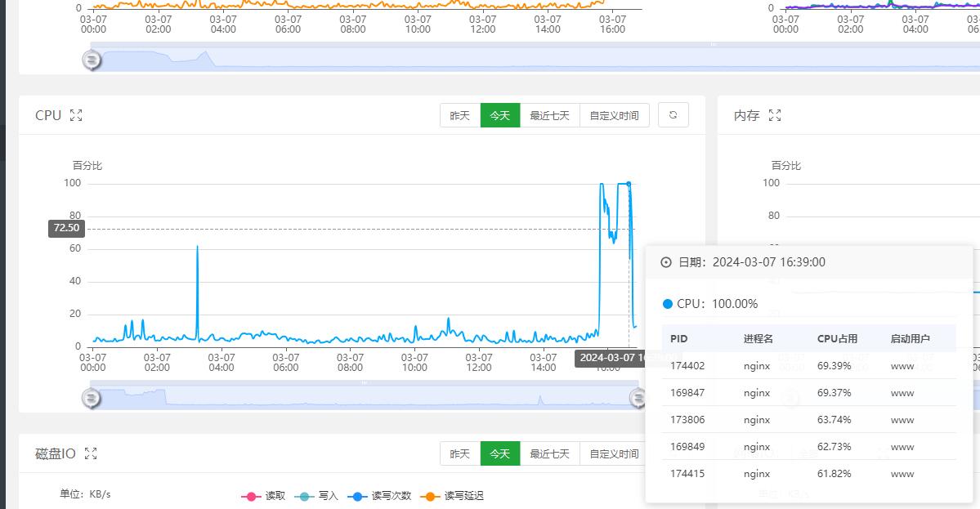Image resolution: width=980 pixels, height=509 pixels.
Task: Click right zoom handle of CPU chart slider
Action: (637, 398)
